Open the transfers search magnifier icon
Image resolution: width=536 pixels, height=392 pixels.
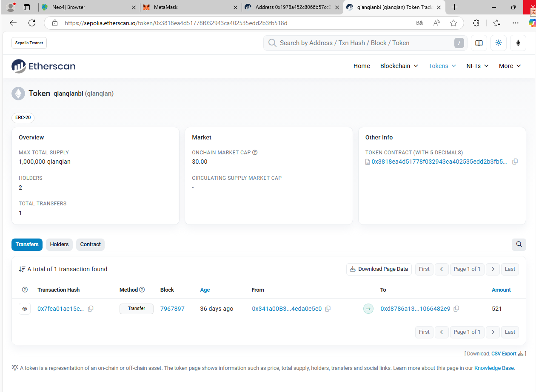coord(519,244)
